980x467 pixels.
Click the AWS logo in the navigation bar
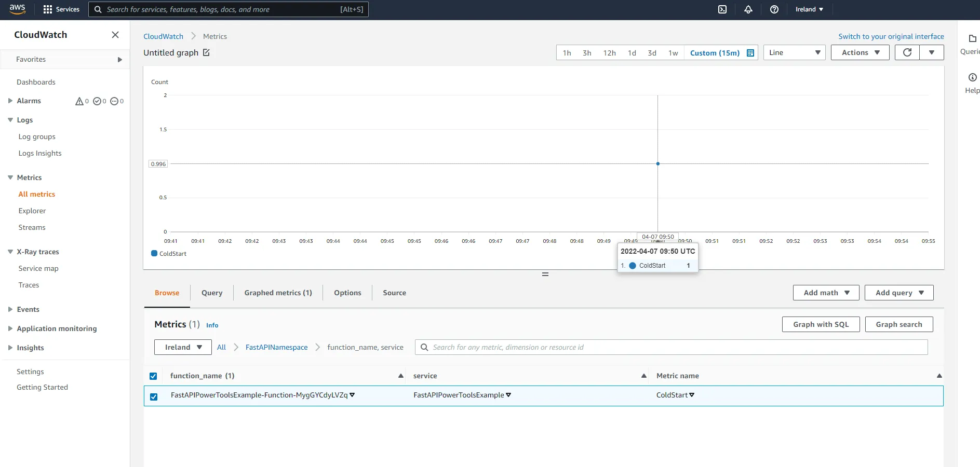tap(16, 9)
